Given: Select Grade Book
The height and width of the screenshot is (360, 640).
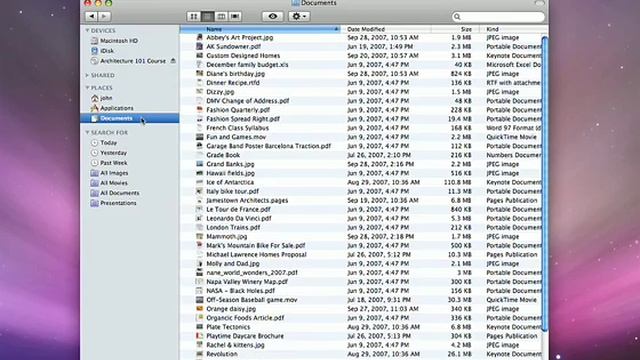Looking at the screenshot, I should [223, 155].
